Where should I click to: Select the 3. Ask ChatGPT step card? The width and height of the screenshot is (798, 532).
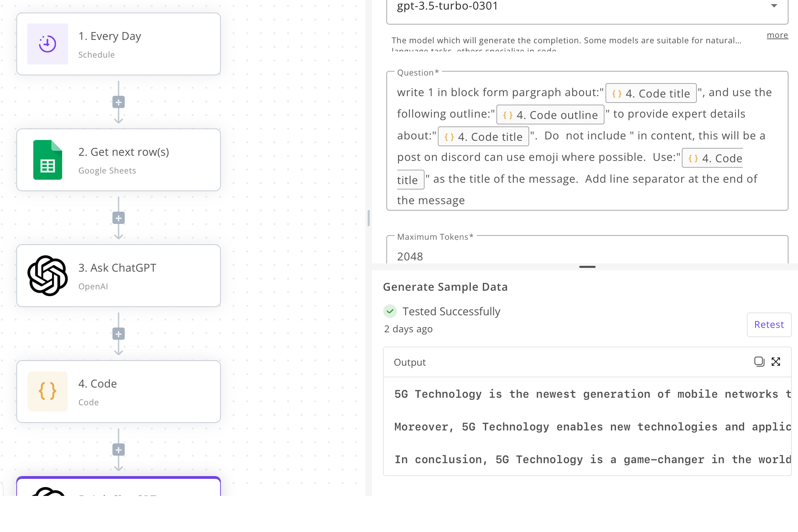119,276
